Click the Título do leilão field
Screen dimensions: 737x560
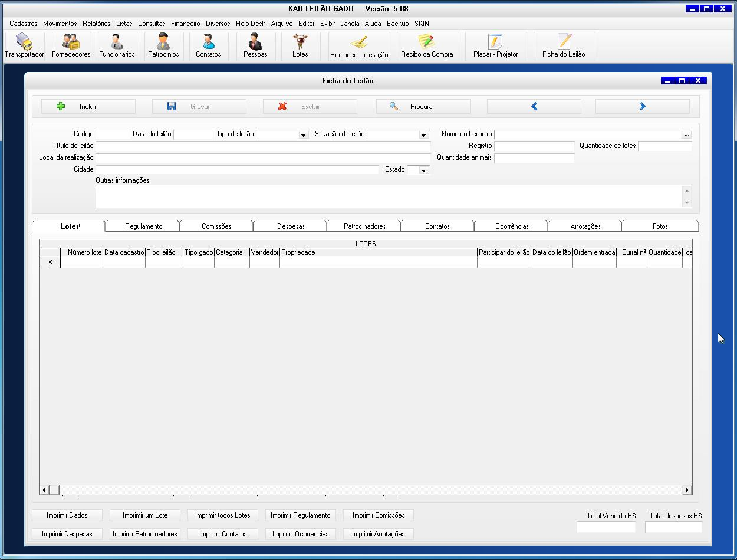pyautogui.click(x=263, y=146)
